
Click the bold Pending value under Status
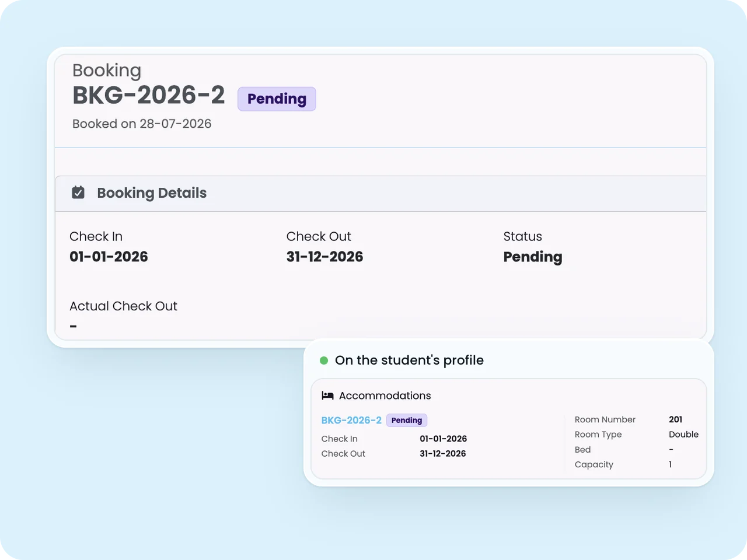(533, 257)
